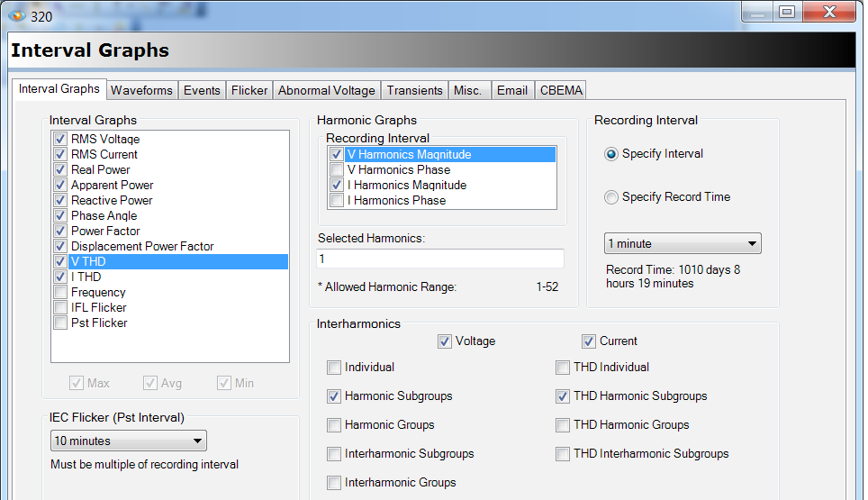Open the 10 minutes Pst Interval dropdown
This screenshot has width=868, height=500.
[x=128, y=441]
